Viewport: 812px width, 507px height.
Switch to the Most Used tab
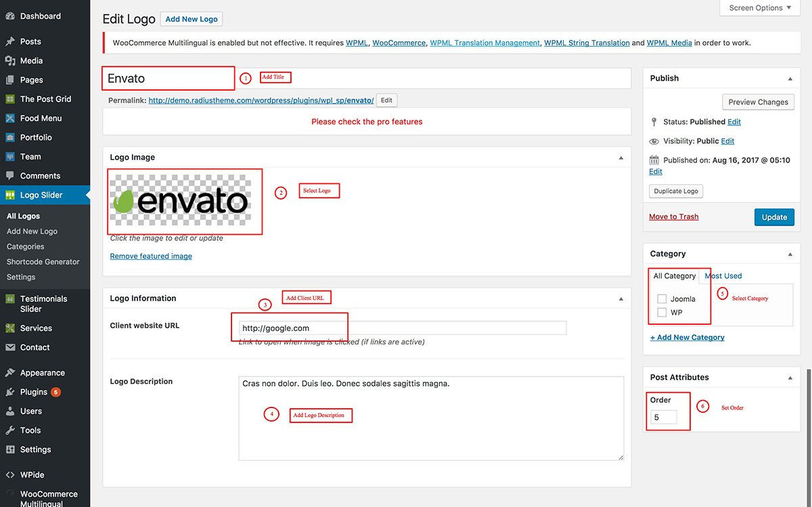pos(723,276)
